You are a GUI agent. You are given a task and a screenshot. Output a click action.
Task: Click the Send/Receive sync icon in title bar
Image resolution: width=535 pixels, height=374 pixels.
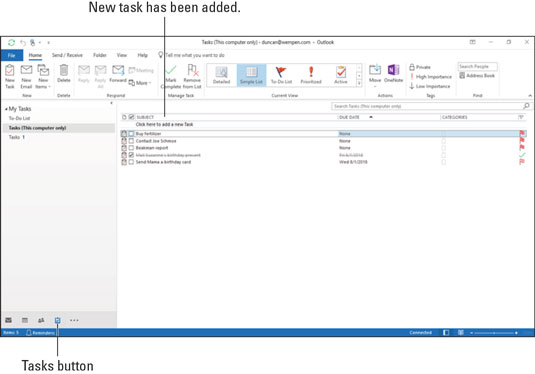pyautogui.click(x=11, y=43)
